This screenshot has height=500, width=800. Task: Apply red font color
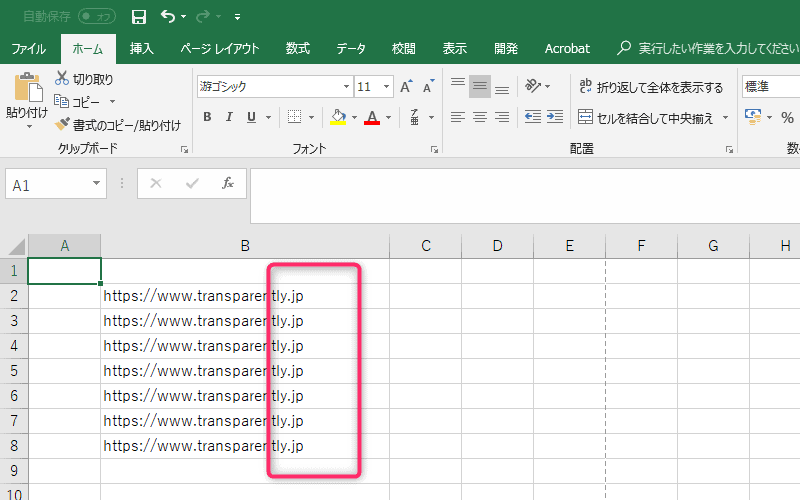(372, 117)
